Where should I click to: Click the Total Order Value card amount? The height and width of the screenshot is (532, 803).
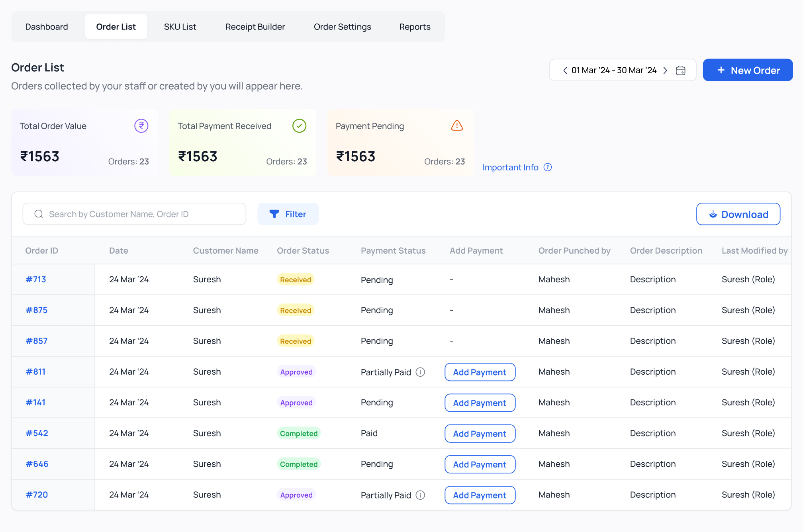[39, 156]
